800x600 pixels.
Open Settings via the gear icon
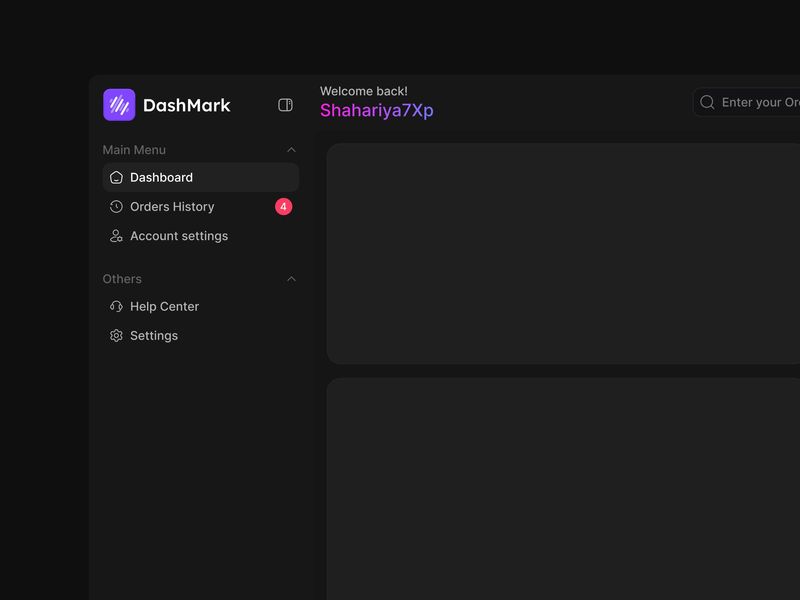(116, 335)
